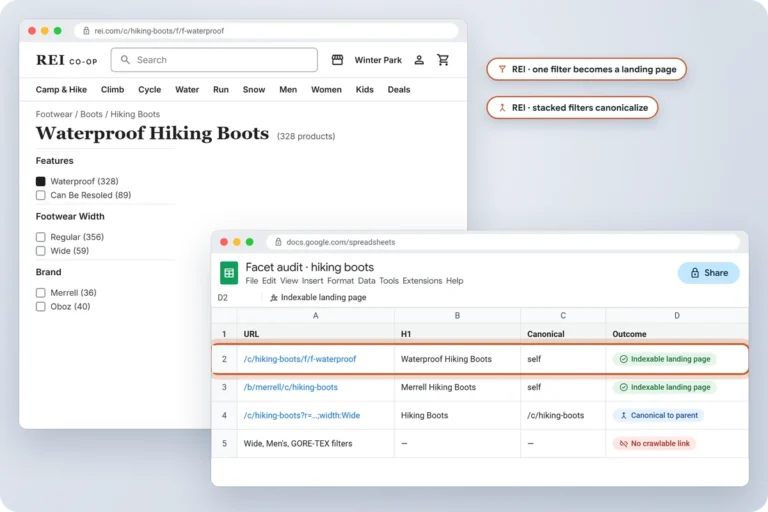Click the Boots breadcrumb link
768x512 pixels.
tap(91, 114)
